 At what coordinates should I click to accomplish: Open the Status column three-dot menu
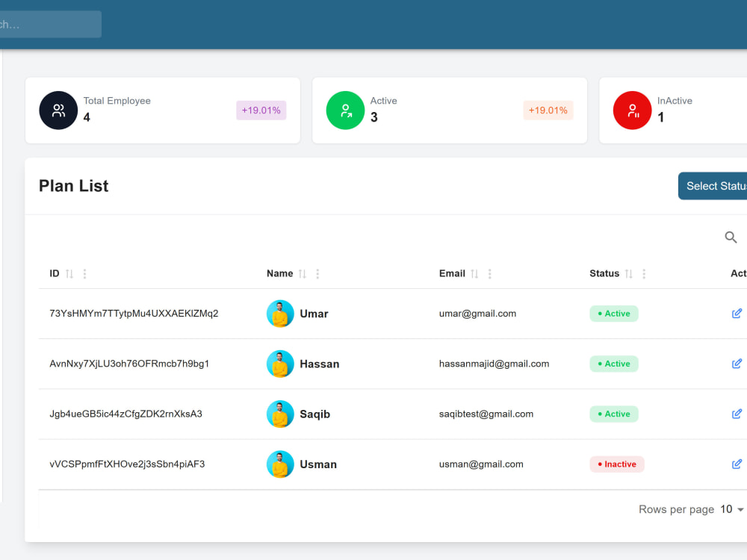tap(643, 273)
